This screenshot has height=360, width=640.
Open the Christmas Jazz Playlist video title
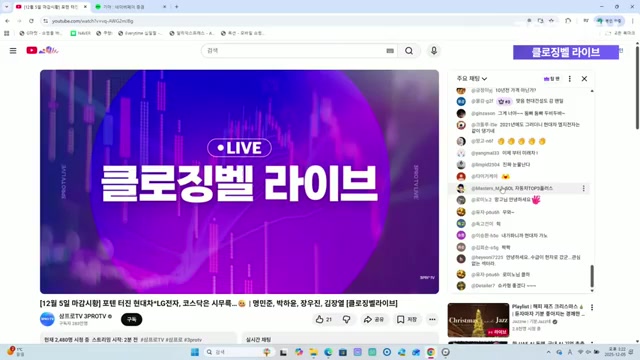(548, 310)
